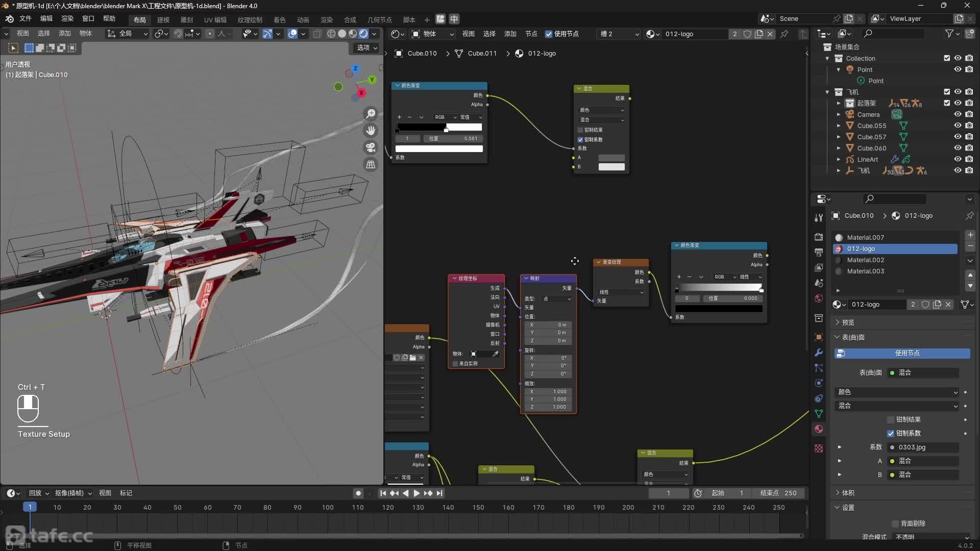
Task: Click color swatch B in top 混合 node
Action: [x=611, y=167]
